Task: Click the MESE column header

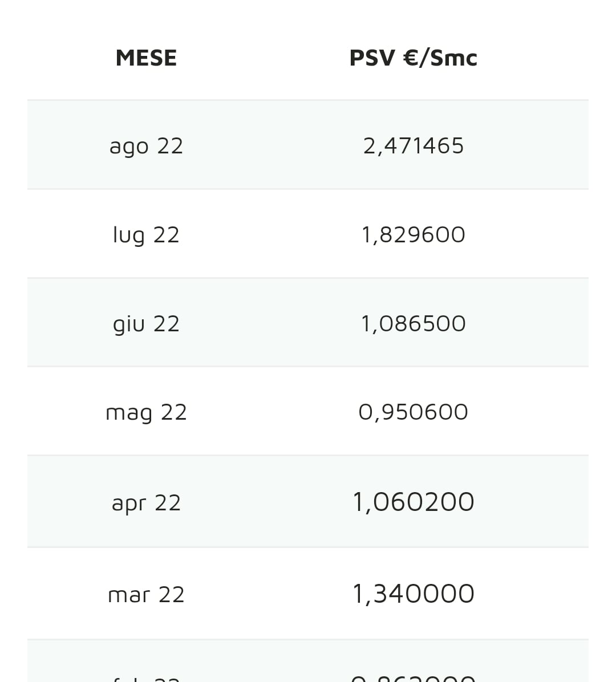Action: tap(146, 58)
